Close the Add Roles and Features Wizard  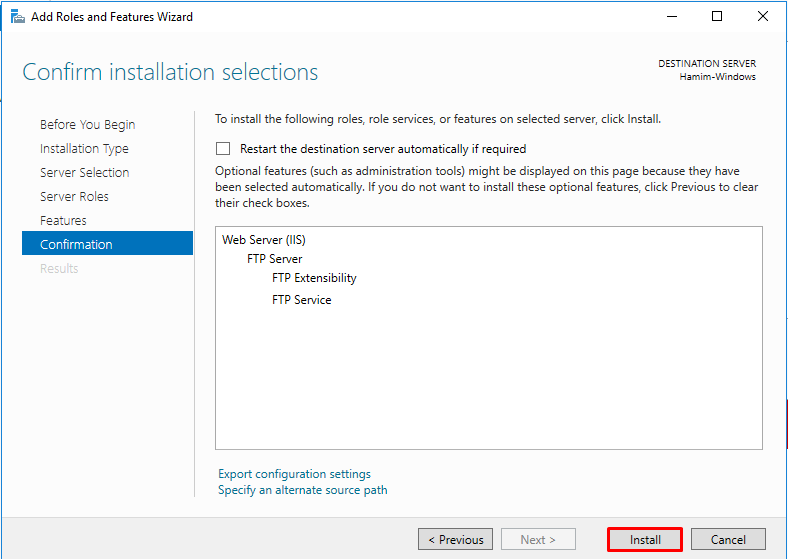[763, 17]
